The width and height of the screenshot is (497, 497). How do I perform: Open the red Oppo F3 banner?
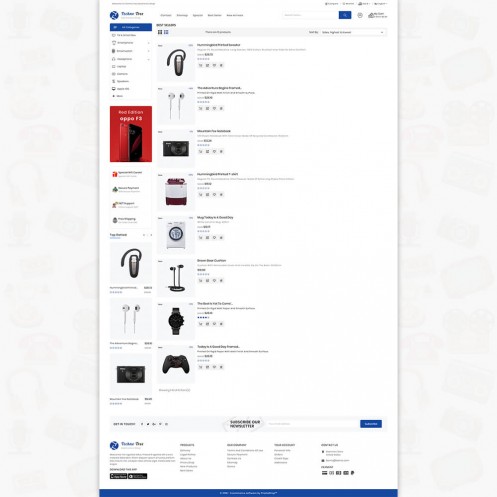[131, 134]
